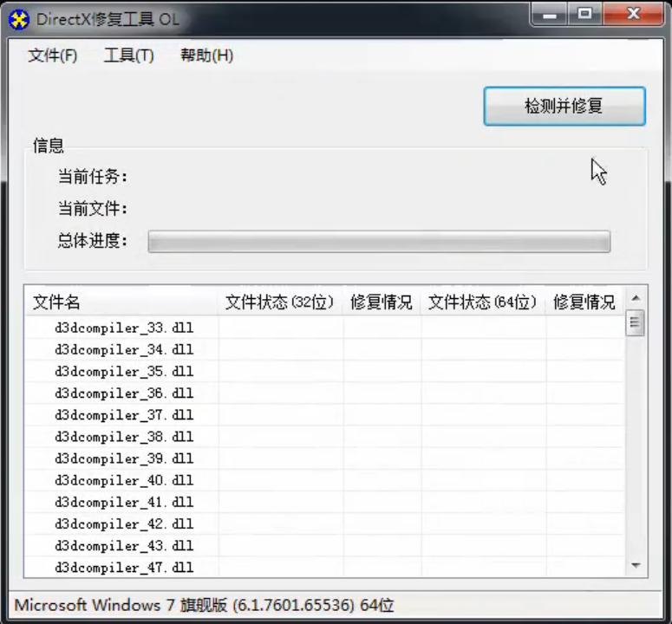Image resolution: width=672 pixels, height=624 pixels.
Task: Click the first 修复情况 column header
Action: 382,302
